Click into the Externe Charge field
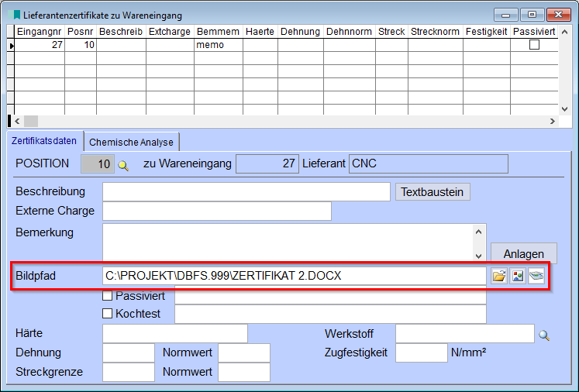This screenshot has height=392, width=579. coord(217,211)
